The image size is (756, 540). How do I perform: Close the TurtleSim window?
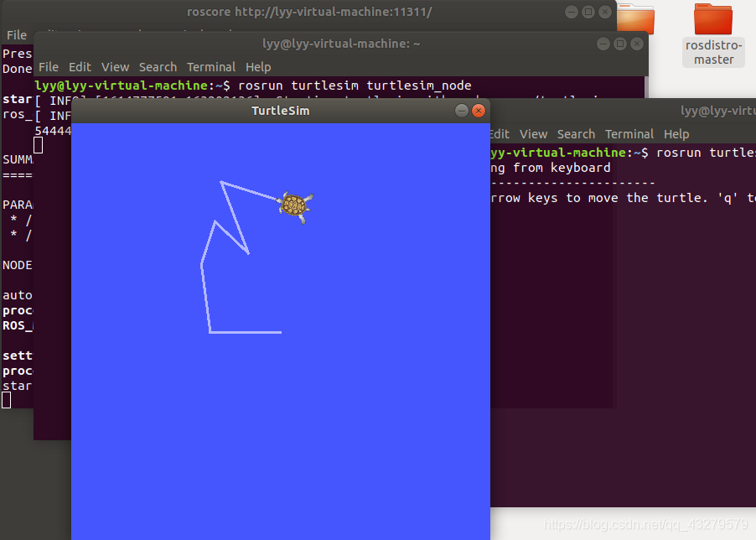click(x=479, y=111)
